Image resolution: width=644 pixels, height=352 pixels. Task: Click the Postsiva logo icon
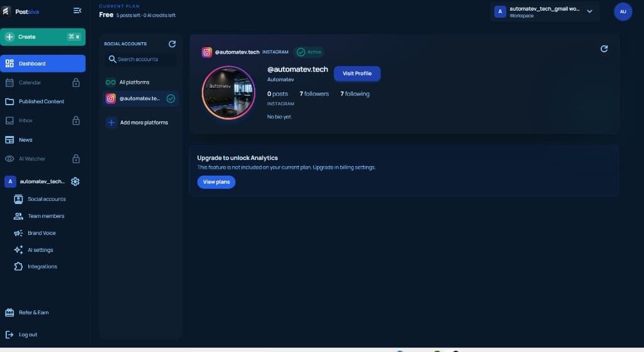(x=5, y=11)
